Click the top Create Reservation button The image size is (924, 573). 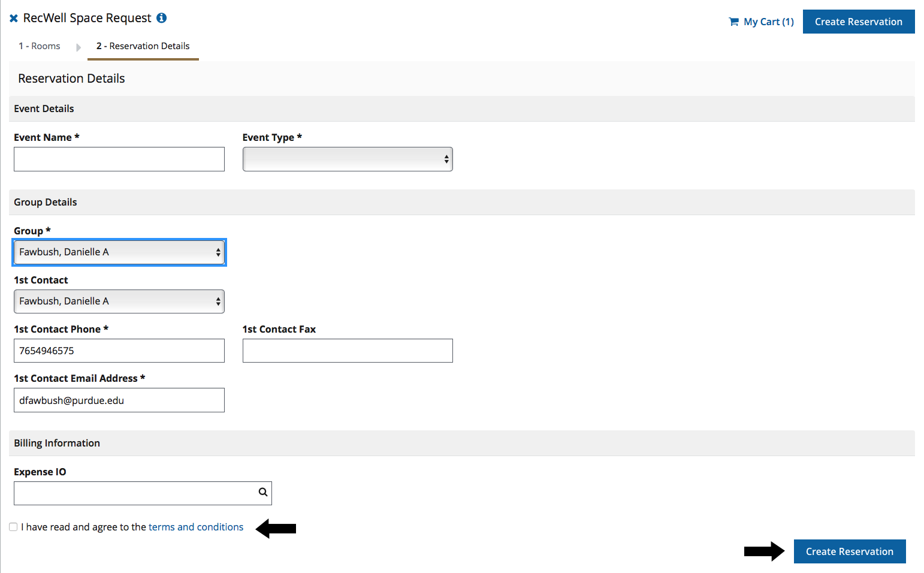(858, 21)
